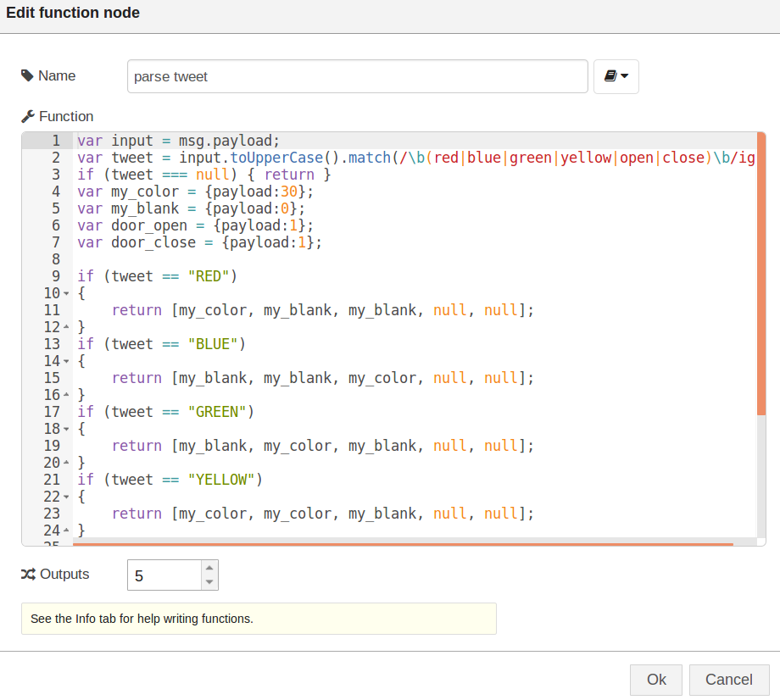Screen dimensions: 780x700
Task: Focus the Outputs number field
Action: 164,575
